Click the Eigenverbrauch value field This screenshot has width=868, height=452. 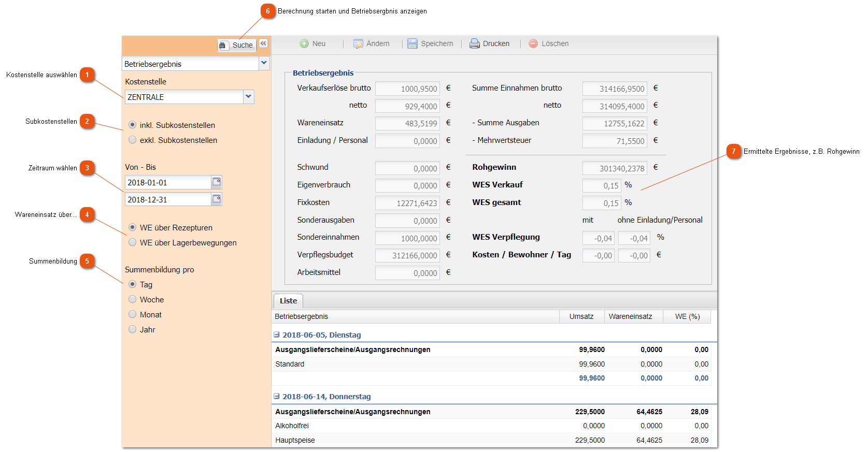[407, 185]
